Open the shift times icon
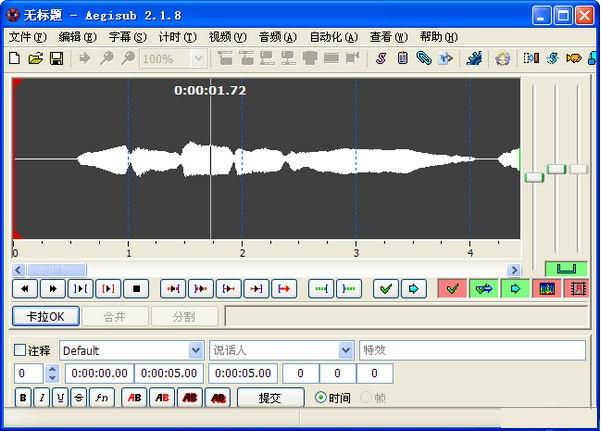The width and height of the screenshot is (601, 431). point(531,59)
